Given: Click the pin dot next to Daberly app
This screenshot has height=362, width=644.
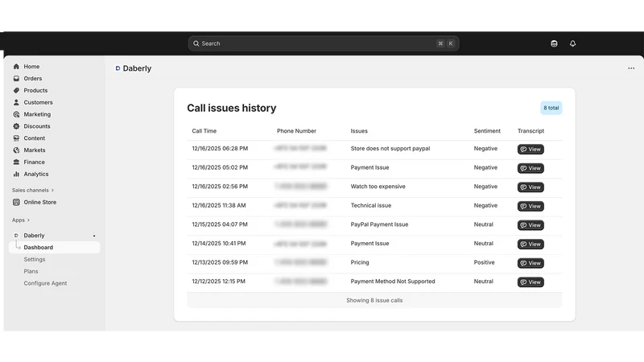Looking at the screenshot, I should [94, 236].
